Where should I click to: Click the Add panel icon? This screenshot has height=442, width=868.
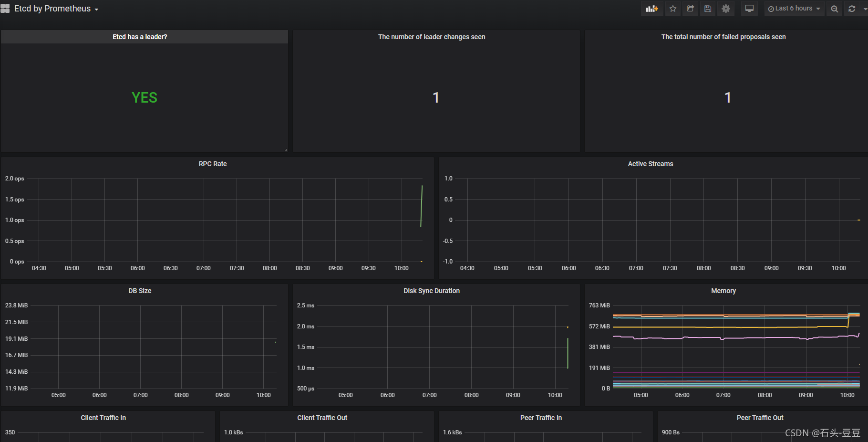click(x=652, y=9)
